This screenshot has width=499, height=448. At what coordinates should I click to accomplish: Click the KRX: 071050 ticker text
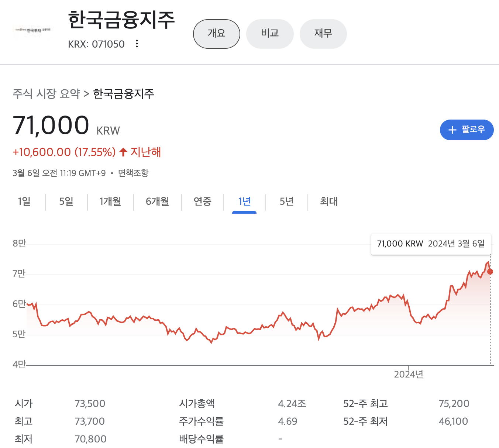tap(96, 44)
